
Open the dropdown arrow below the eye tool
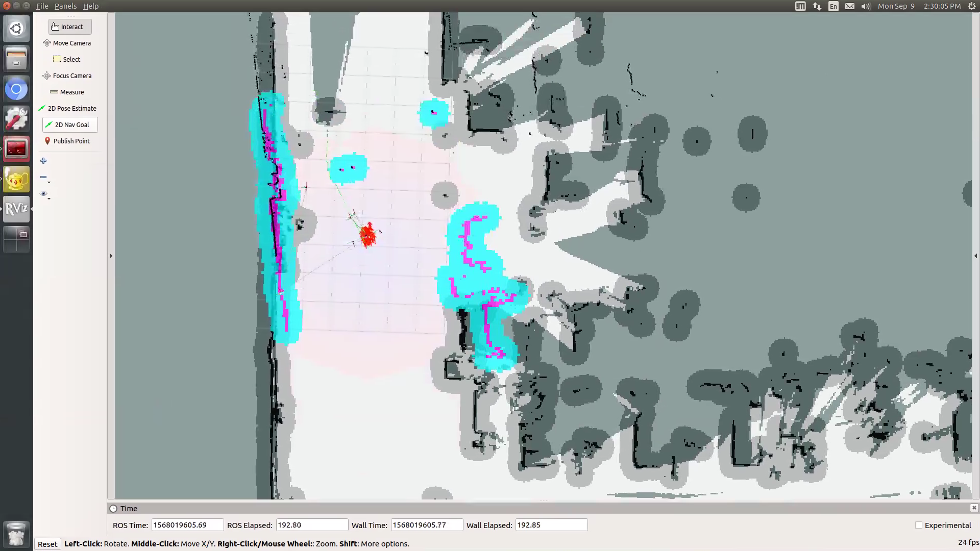coord(48,199)
